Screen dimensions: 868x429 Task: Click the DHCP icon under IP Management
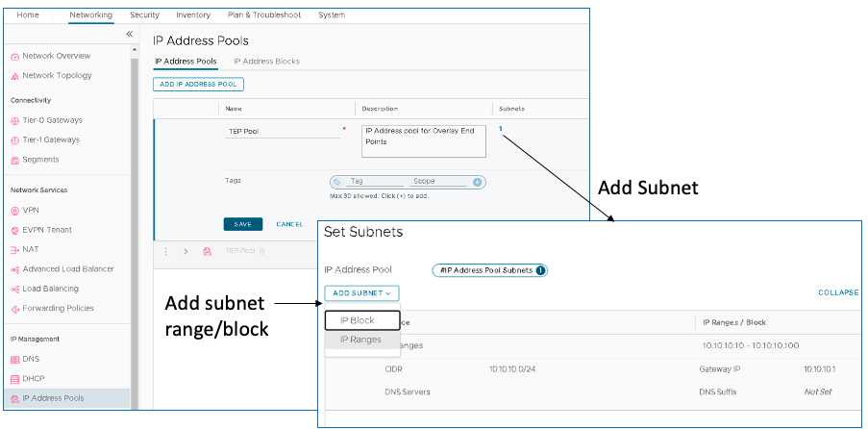14,379
